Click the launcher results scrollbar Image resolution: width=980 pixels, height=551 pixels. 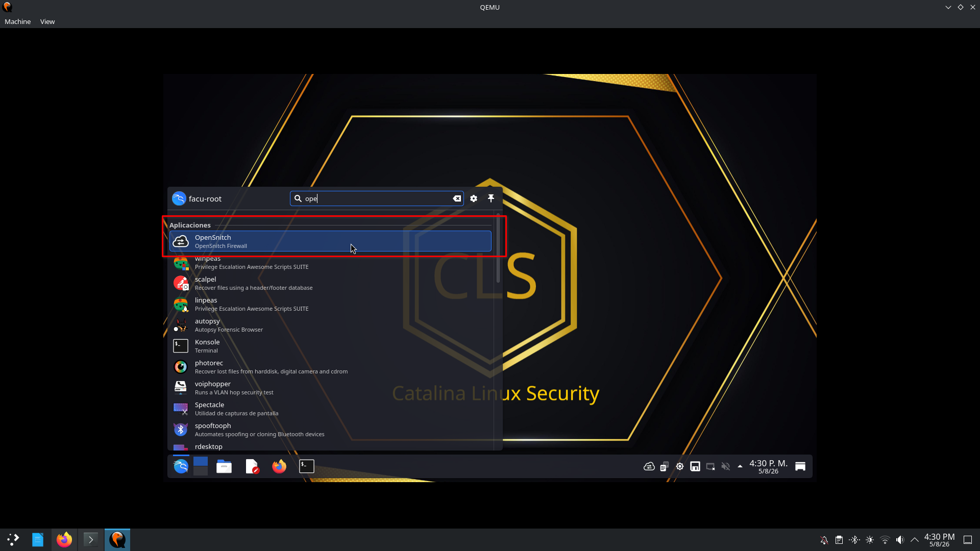tap(498, 248)
